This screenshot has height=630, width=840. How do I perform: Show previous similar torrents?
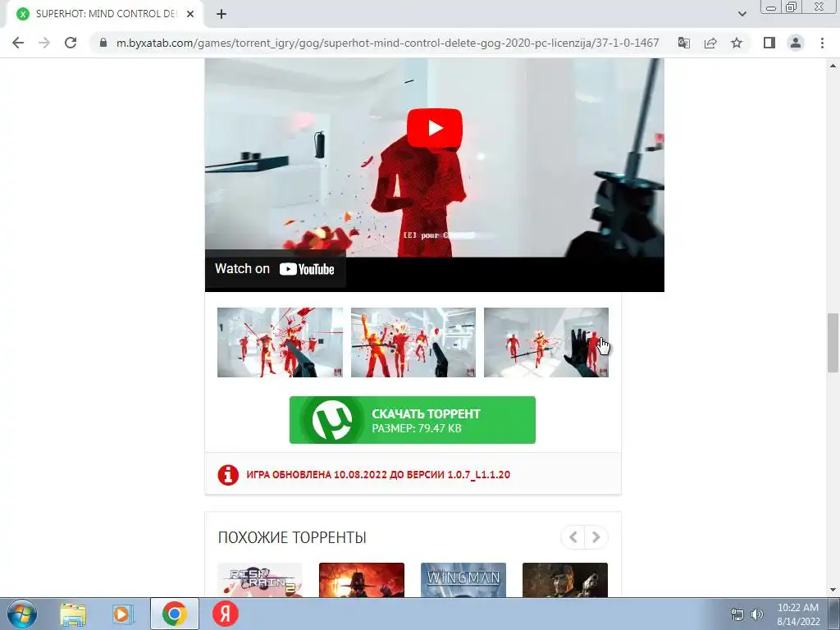(573, 536)
